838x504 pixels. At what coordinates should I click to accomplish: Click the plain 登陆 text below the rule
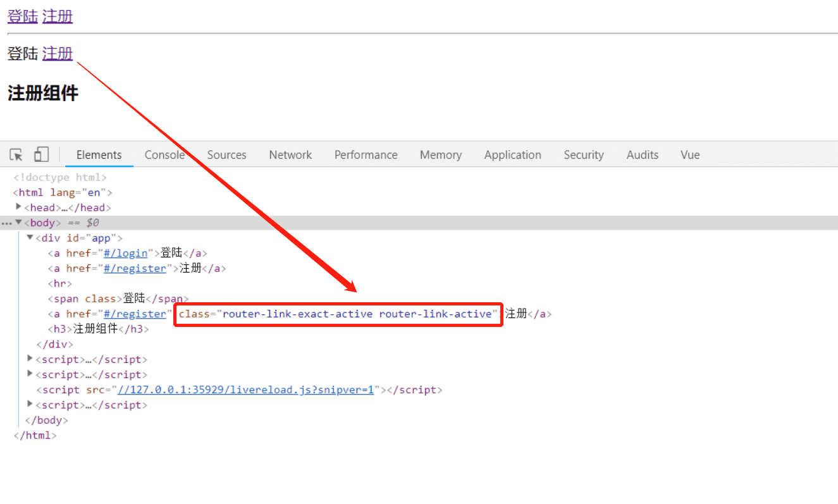tap(23, 54)
